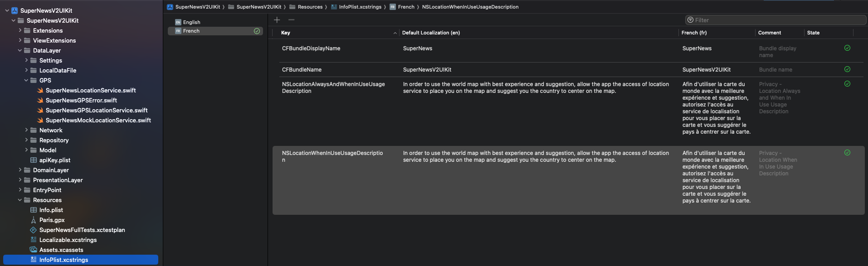Viewport: 868px width, 266px height.
Task: Click the Localizable.xcstrings file icon
Action: [x=34, y=240]
